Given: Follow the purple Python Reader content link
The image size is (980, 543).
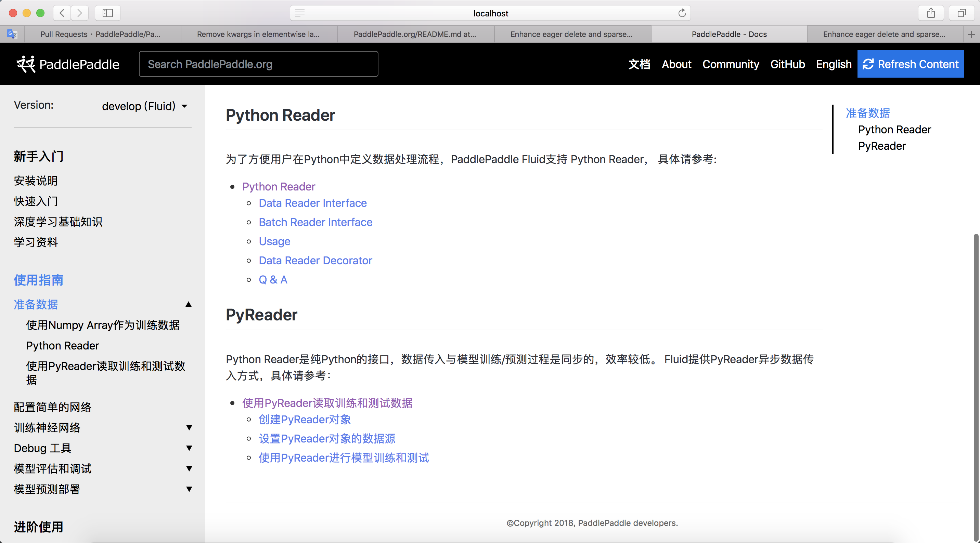Looking at the screenshot, I should click(x=279, y=186).
